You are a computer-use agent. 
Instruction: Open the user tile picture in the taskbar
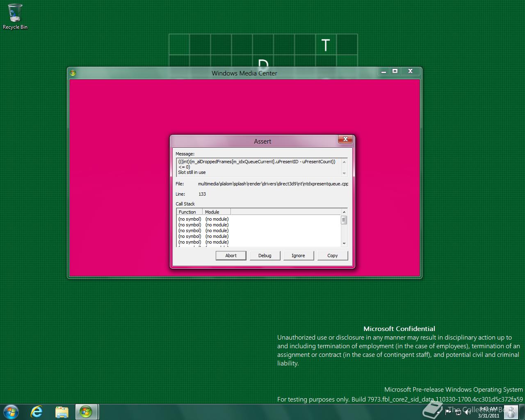[x=510, y=412]
